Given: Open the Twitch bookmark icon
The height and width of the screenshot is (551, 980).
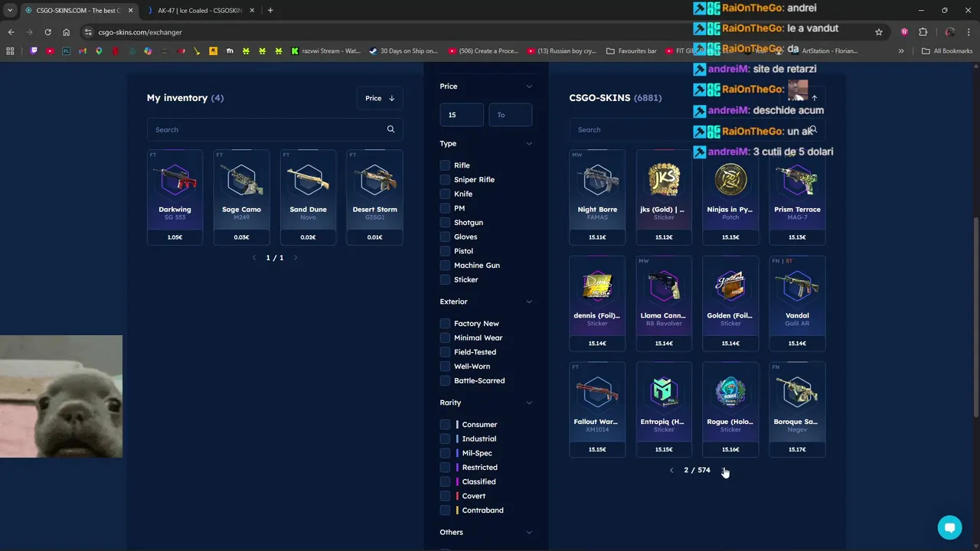Looking at the screenshot, I should (34, 51).
